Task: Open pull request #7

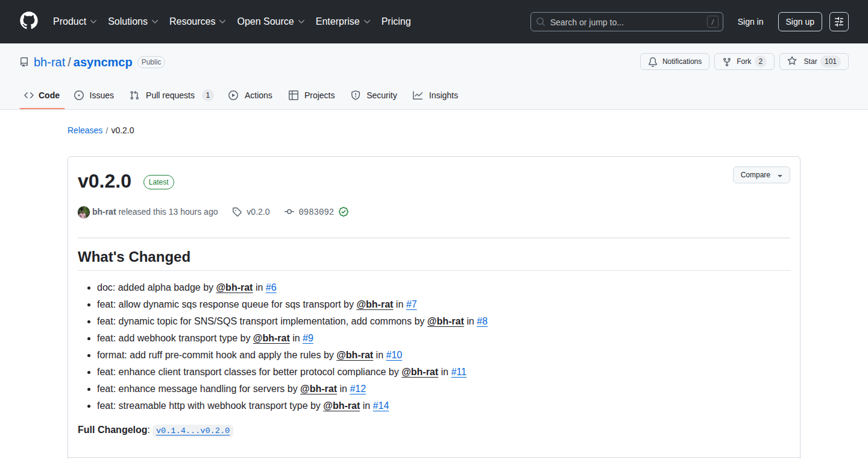Action: click(x=412, y=304)
